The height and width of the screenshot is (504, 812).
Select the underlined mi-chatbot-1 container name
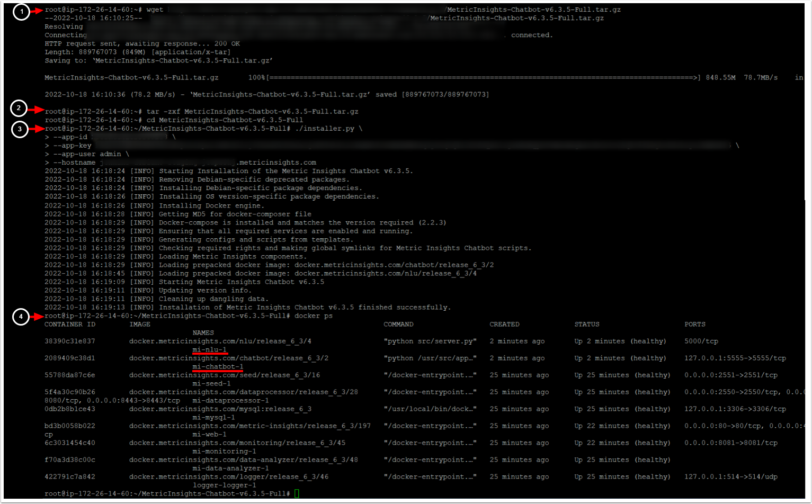218,367
